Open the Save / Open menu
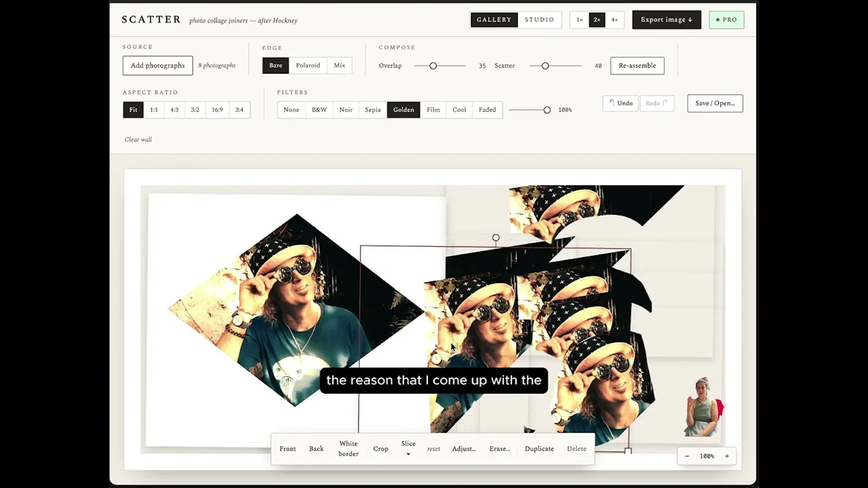The image size is (868, 488). pos(715,103)
